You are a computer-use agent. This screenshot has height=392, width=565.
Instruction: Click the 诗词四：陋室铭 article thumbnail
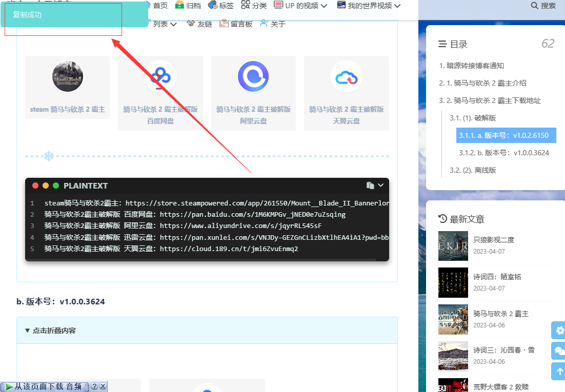pos(453,282)
